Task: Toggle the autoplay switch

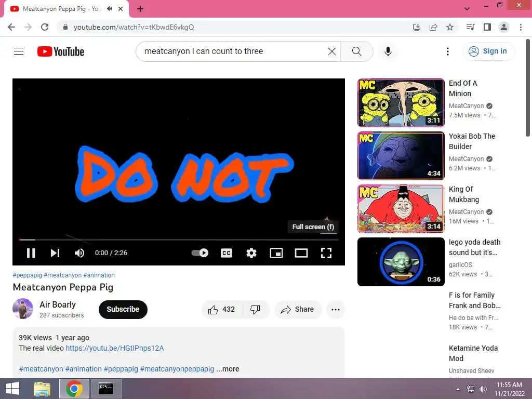Action: [x=200, y=253]
